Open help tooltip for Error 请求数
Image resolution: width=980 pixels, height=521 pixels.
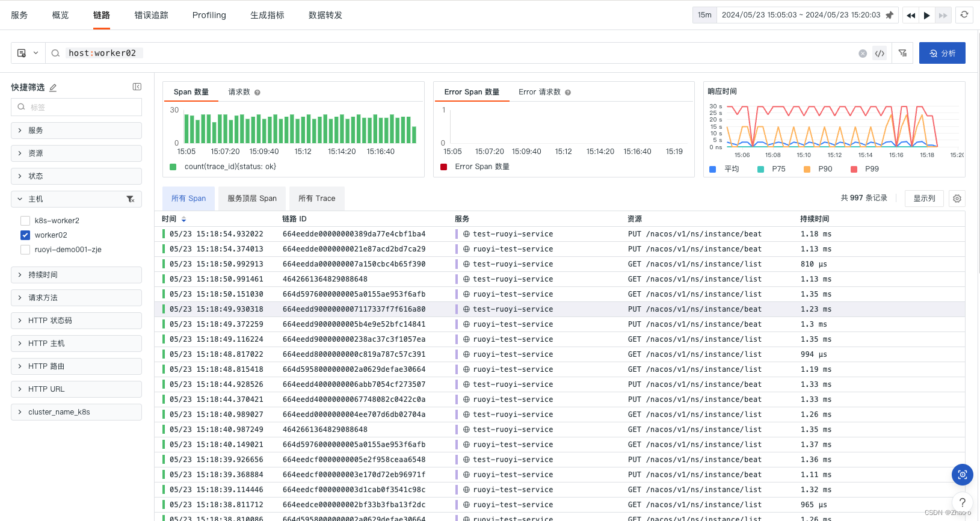(568, 93)
